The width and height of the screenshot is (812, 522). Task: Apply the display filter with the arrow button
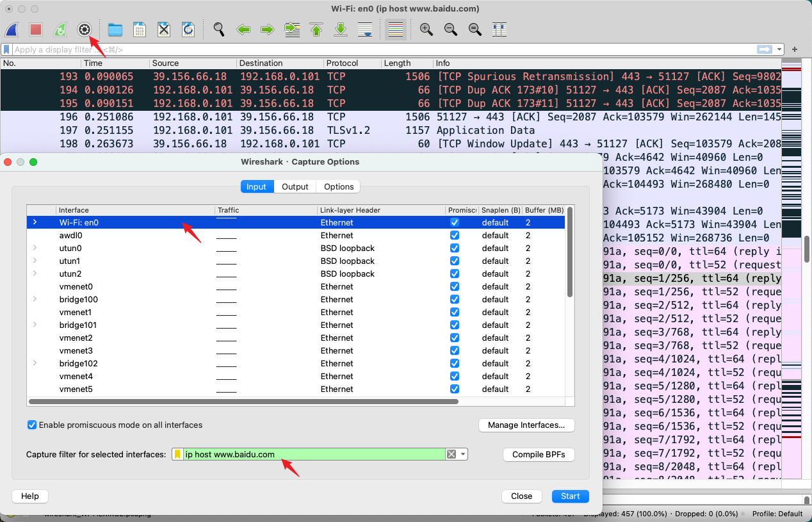(765, 49)
